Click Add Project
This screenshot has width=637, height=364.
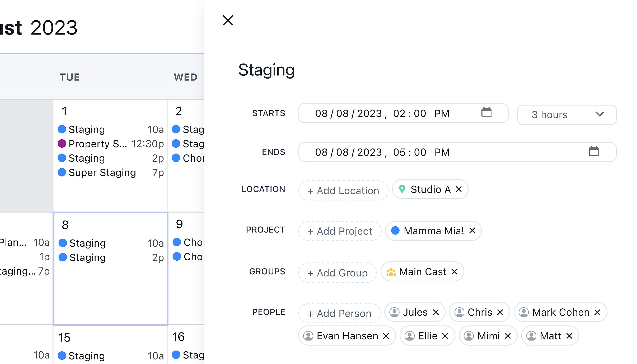(x=340, y=231)
